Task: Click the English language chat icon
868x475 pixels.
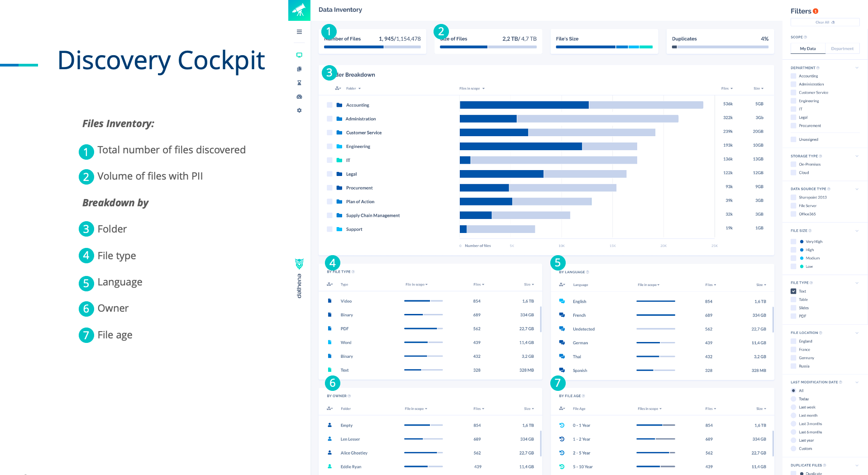Action: (562, 301)
